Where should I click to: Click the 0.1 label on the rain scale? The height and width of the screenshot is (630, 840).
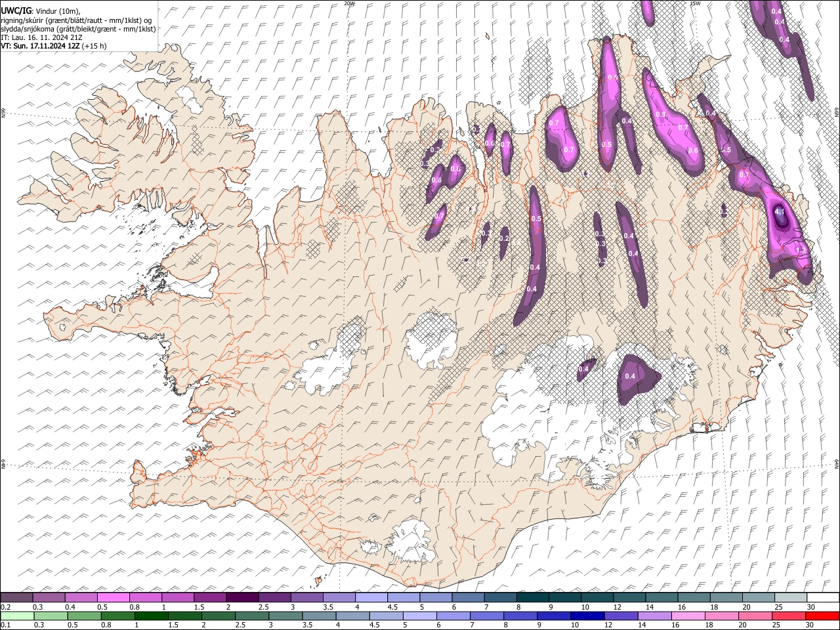(x=6, y=625)
